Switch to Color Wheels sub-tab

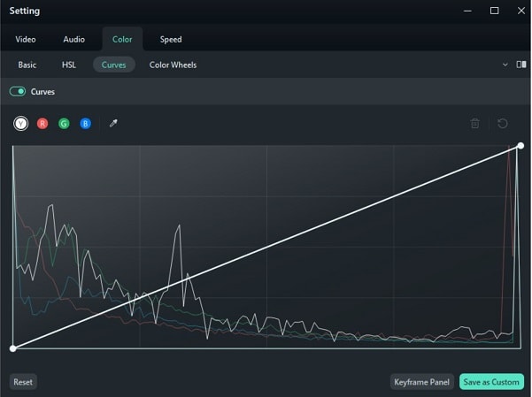point(173,65)
